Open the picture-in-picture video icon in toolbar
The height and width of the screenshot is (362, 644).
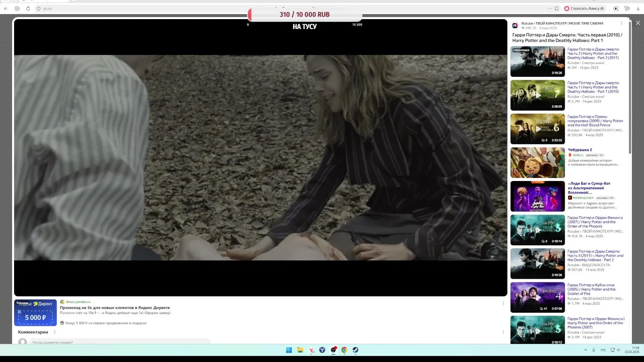coord(616,9)
